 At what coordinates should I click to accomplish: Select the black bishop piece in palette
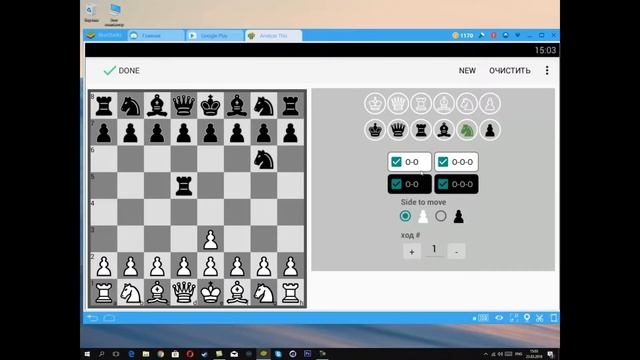click(444, 130)
